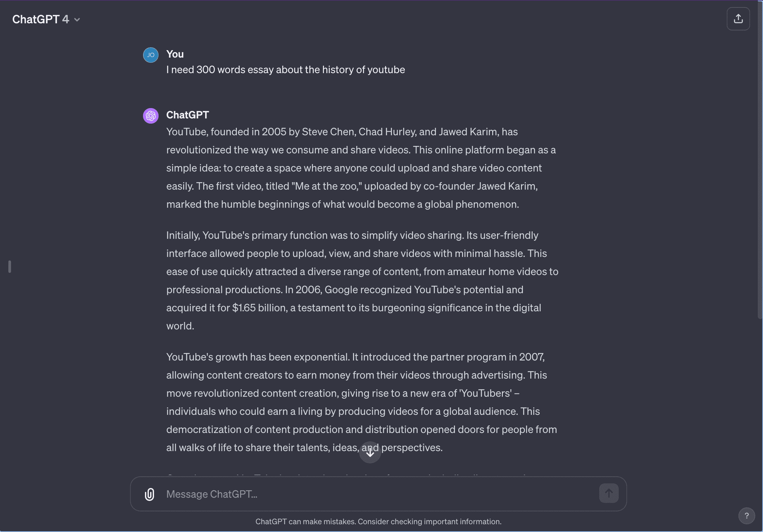Click the share chat icon

click(x=738, y=19)
